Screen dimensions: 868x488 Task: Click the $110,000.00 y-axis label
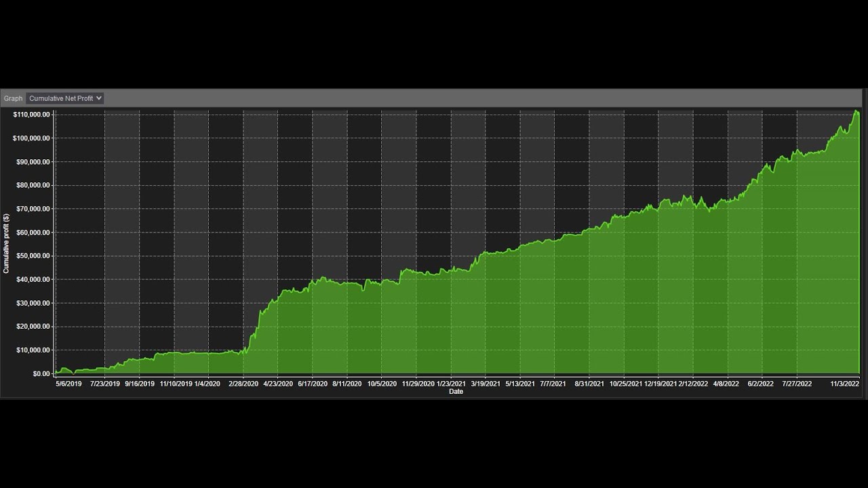[32, 115]
